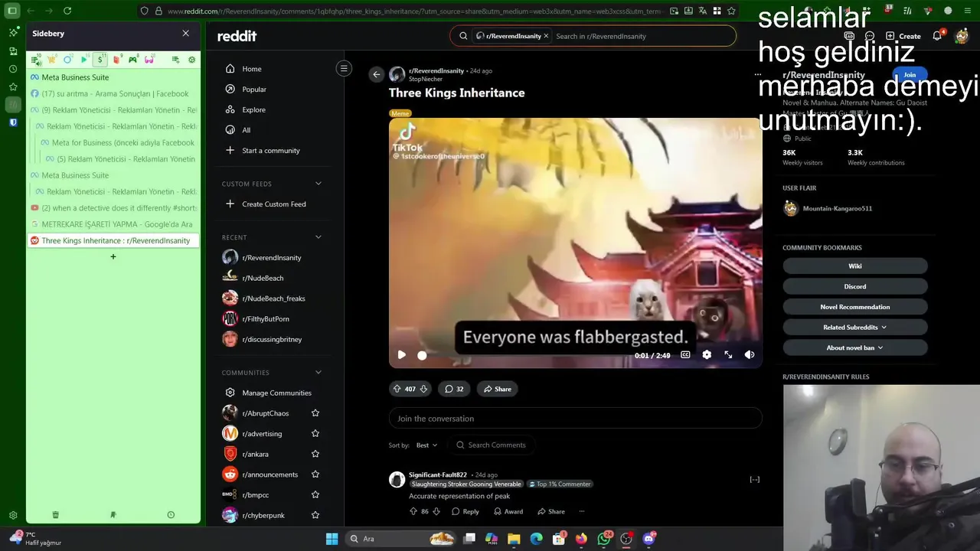Seek using the video progress handle
Screen dimensions: 980x551
click(x=422, y=355)
